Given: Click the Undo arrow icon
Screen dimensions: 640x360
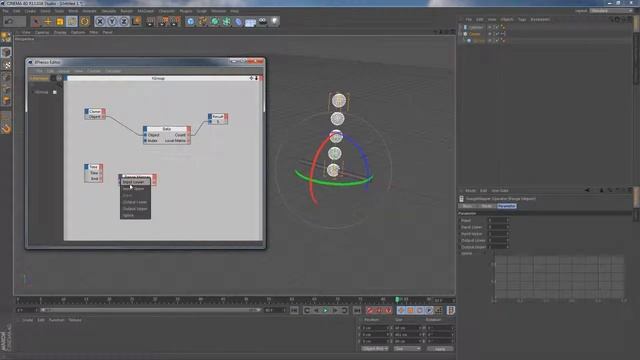Looking at the screenshot, I should click(10, 21).
